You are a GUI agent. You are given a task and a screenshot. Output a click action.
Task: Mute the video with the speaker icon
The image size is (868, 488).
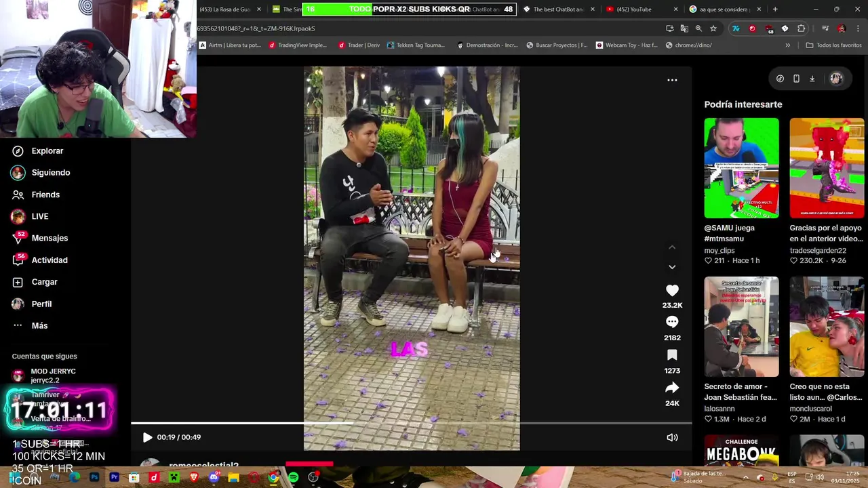click(x=672, y=437)
